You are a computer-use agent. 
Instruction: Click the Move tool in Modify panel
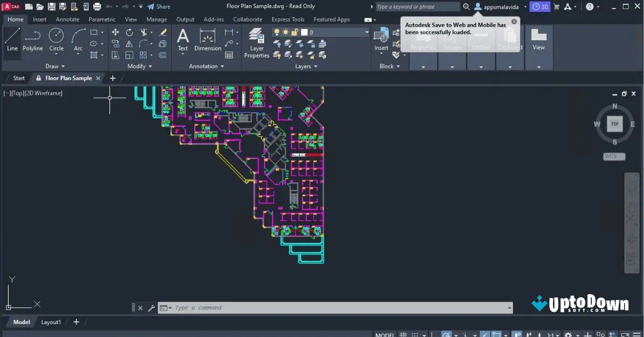coord(115,32)
